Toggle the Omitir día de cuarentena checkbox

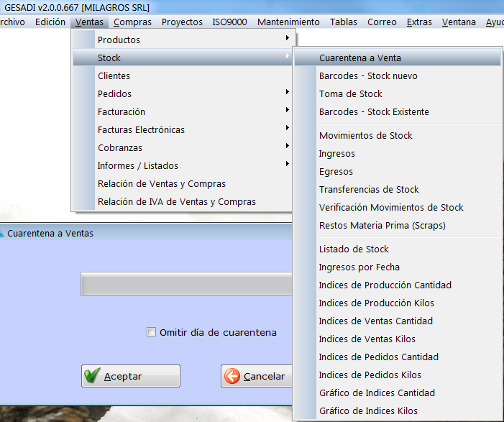coord(151,332)
